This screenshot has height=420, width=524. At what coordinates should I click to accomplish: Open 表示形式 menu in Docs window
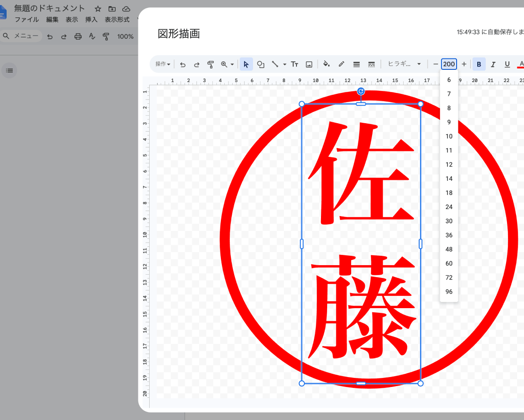(x=117, y=19)
